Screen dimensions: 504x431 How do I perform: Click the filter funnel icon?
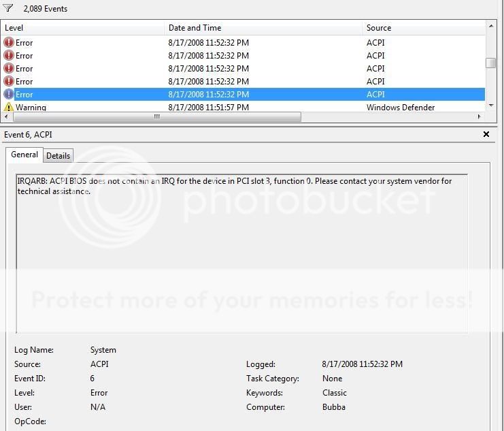[x=8, y=8]
